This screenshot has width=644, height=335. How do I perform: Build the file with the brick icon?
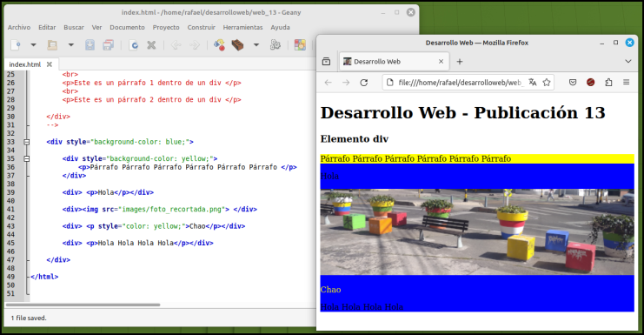pyautogui.click(x=238, y=44)
